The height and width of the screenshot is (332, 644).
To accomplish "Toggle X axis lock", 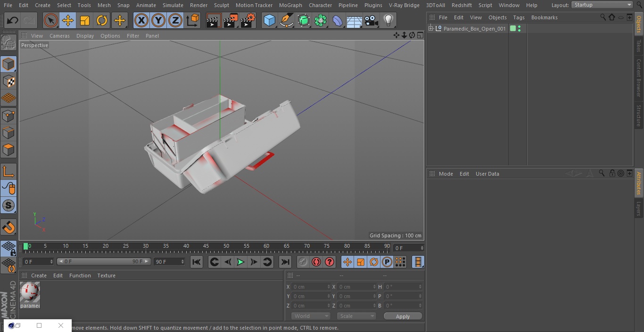I will pos(141,20).
